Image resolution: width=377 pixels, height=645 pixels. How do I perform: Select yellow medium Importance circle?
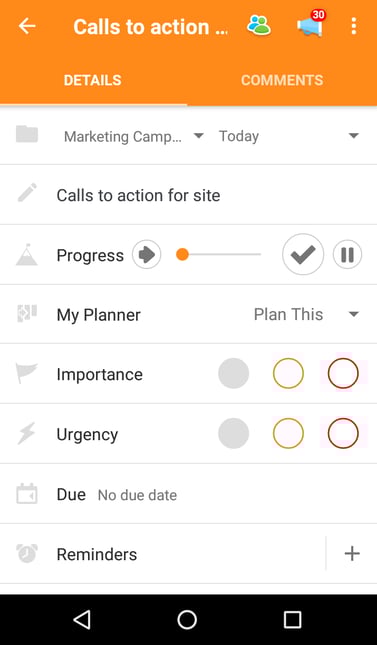click(x=288, y=373)
